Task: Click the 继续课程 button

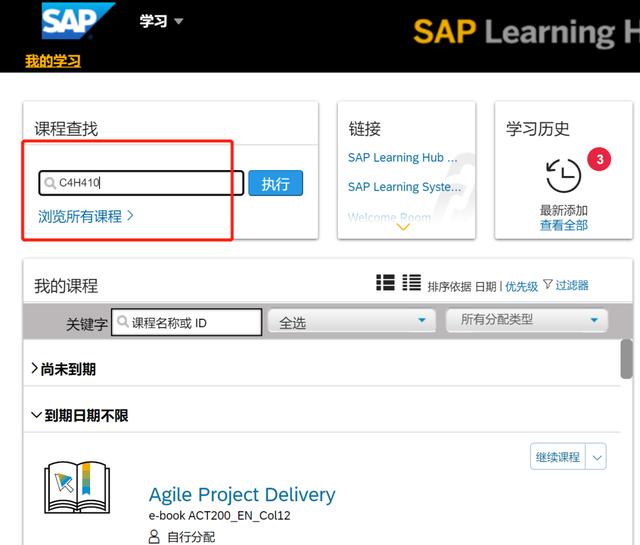Action: 558,457
